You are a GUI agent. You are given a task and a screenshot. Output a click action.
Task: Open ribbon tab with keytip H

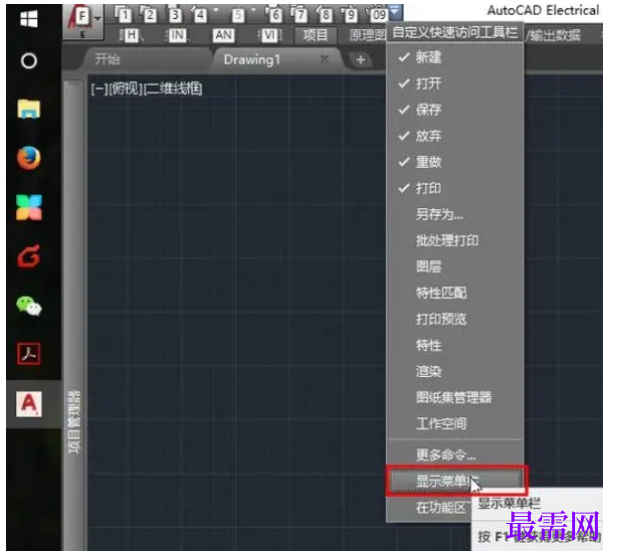tap(132, 36)
